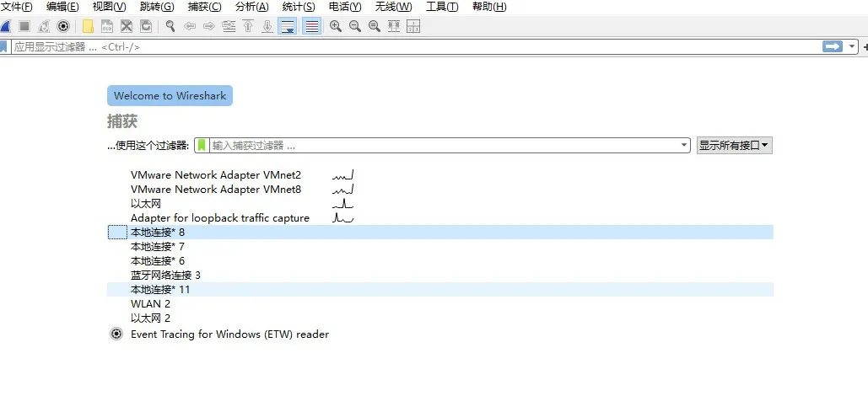868x412 pixels.
Task: Open the 文件(F) menu
Action: (17, 7)
